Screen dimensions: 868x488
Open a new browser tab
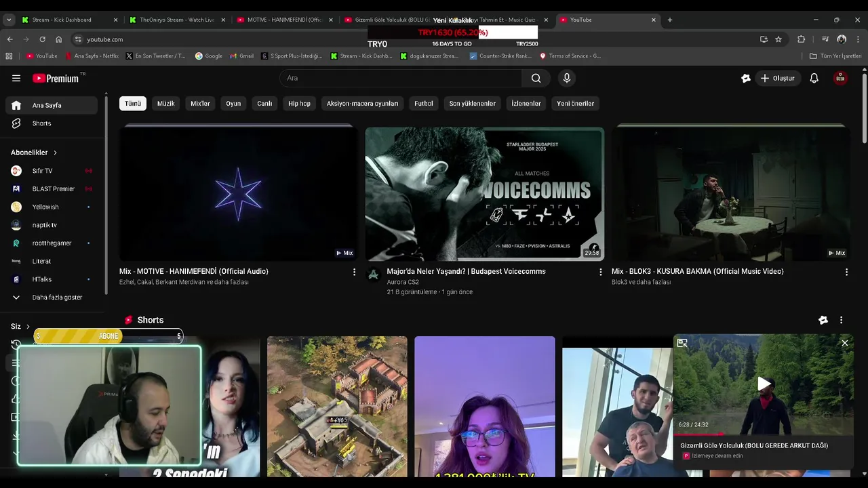pyautogui.click(x=670, y=20)
